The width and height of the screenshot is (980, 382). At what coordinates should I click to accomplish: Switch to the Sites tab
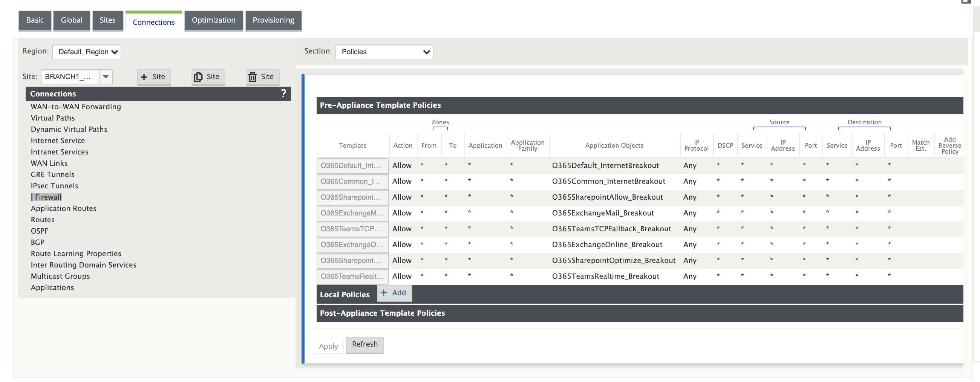107,20
